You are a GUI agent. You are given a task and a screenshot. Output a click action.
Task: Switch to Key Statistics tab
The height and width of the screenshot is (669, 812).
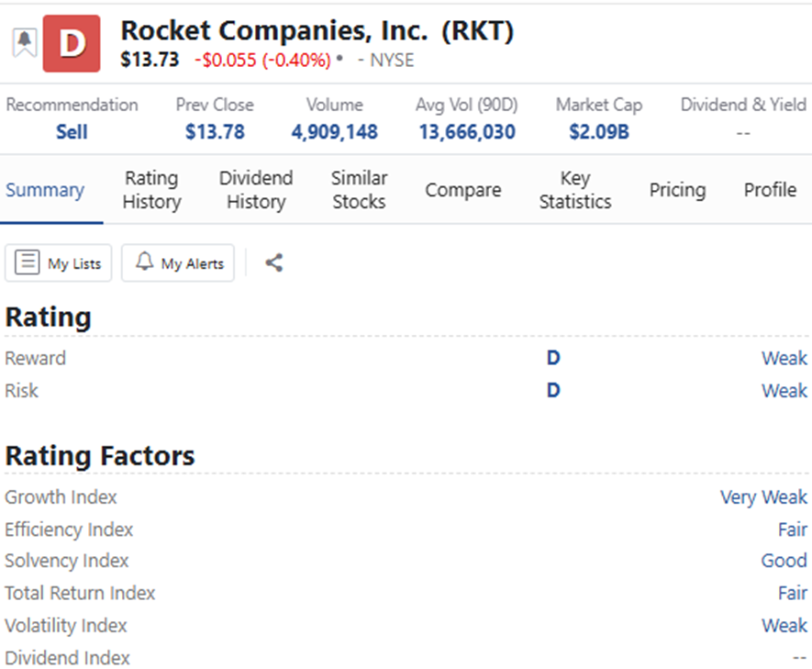pyautogui.click(x=575, y=190)
